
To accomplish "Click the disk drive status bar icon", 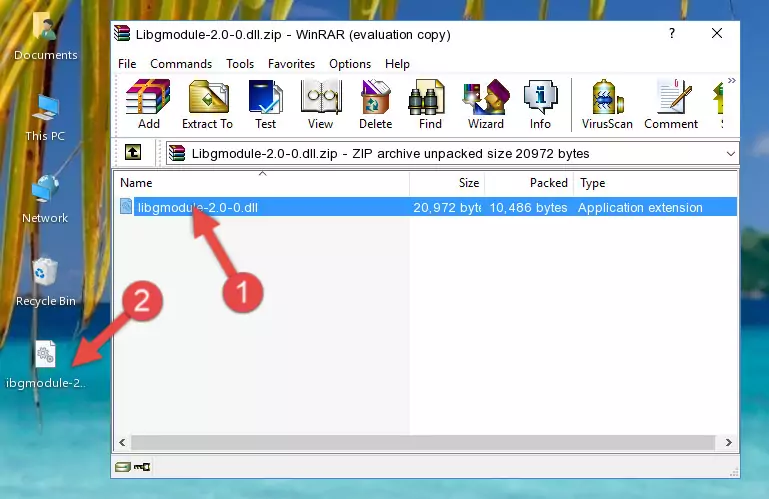I will coord(123,467).
